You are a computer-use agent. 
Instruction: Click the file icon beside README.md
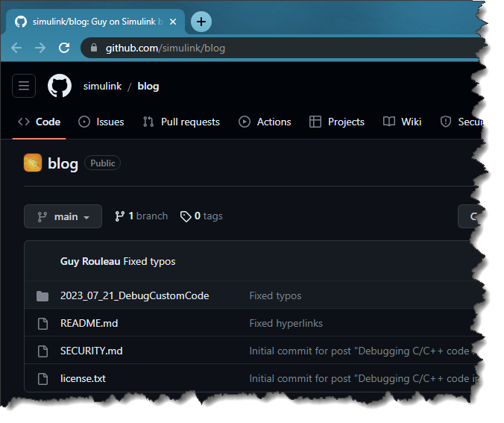point(42,324)
